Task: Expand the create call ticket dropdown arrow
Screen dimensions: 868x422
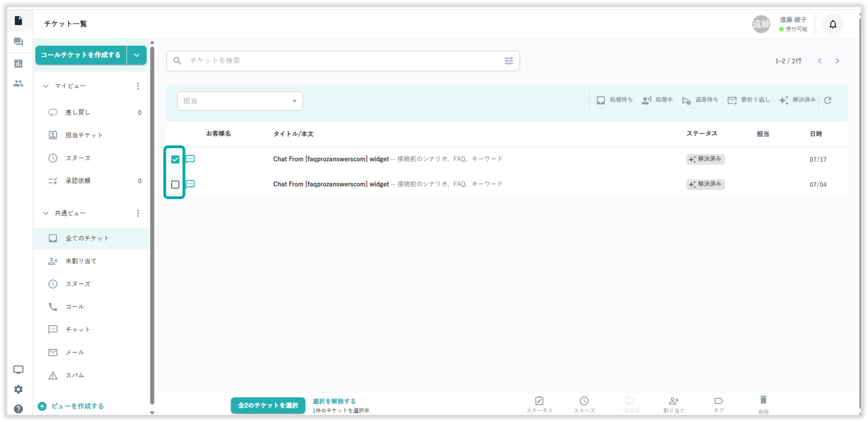Action: point(136,55)
